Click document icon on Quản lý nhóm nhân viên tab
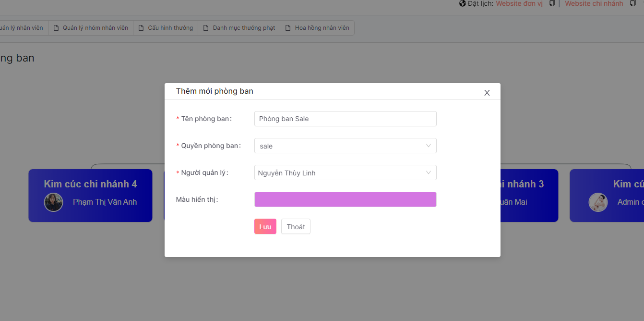The height and width of the screenshot is (321, 644). pos(56,28)
